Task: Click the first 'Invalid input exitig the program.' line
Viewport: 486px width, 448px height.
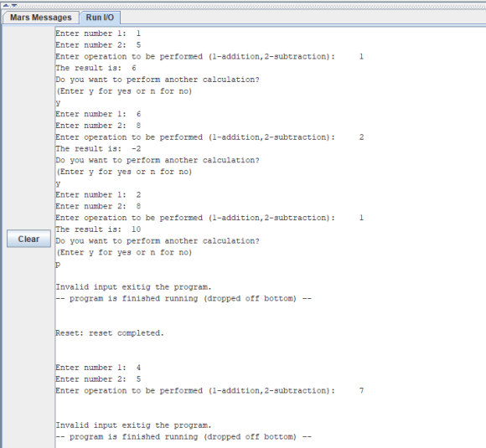Action: (x=133, y=287)
